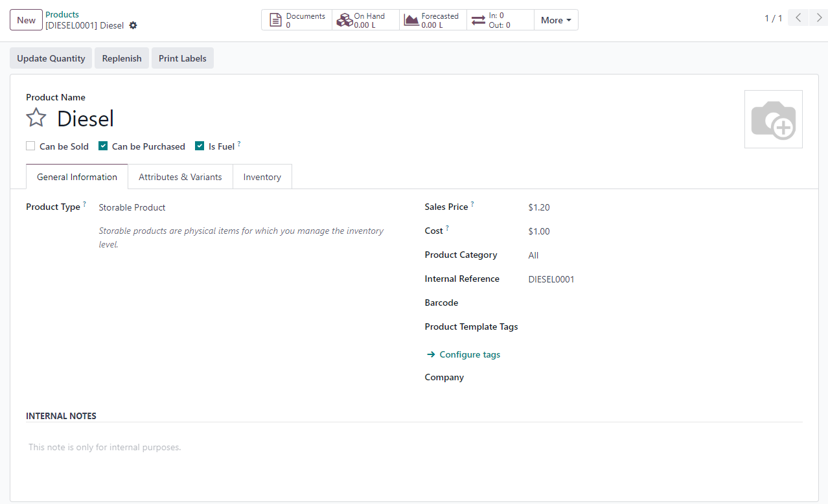This screenshot has width=828, height=504.
Task: Click help tooltip next to Is Fuel
Action: click(239, 144)
